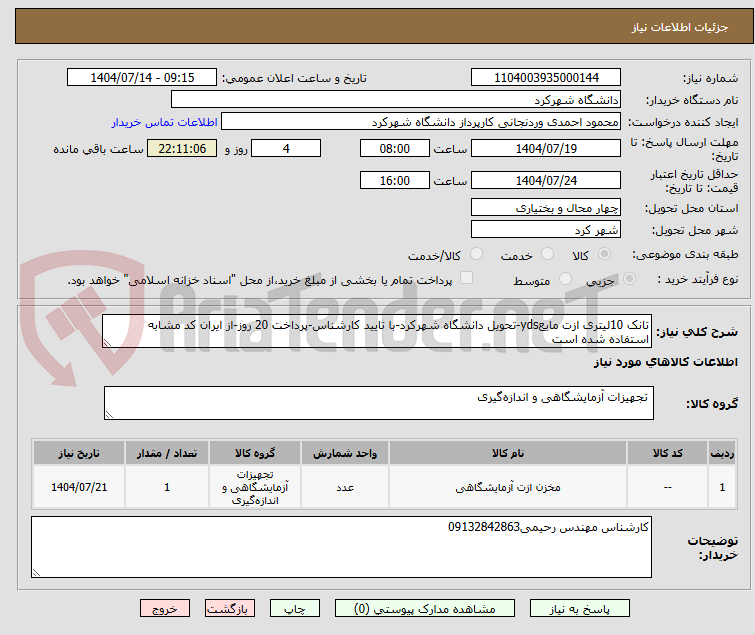The height and width of the screenshot is (635, 755).
Task: Click the need date cell 1404/07/21
Action: pyautogui.click(x=79, y=487)
